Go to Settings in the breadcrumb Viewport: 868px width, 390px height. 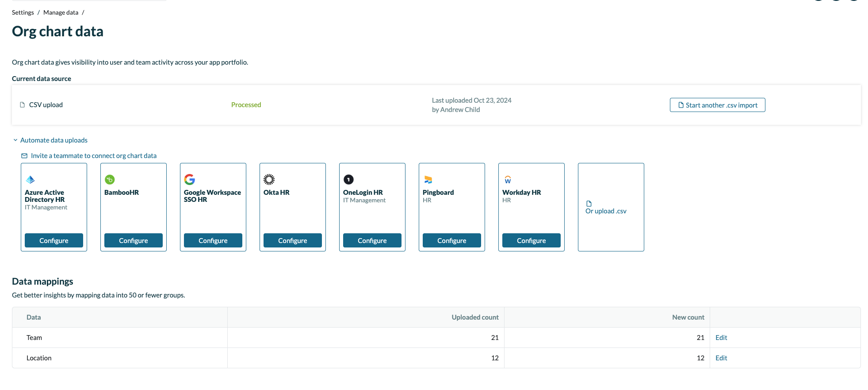23,12
